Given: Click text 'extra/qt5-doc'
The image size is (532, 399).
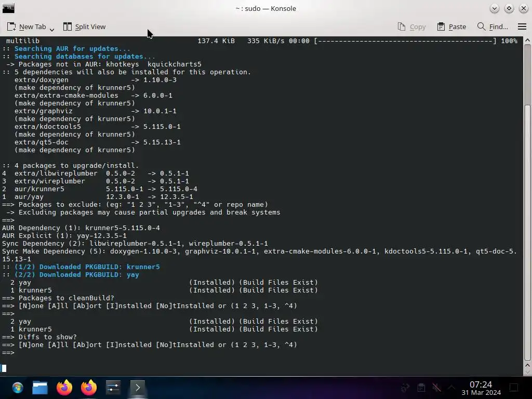Looking at the screenshot, I should (x=42, y=142).
